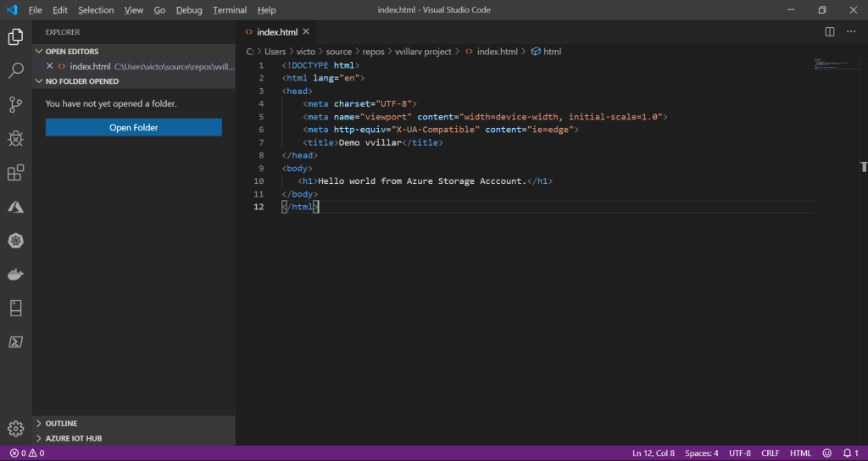Click text 'Hello world from Azure Storage Acccount.'

pos(422,181)
